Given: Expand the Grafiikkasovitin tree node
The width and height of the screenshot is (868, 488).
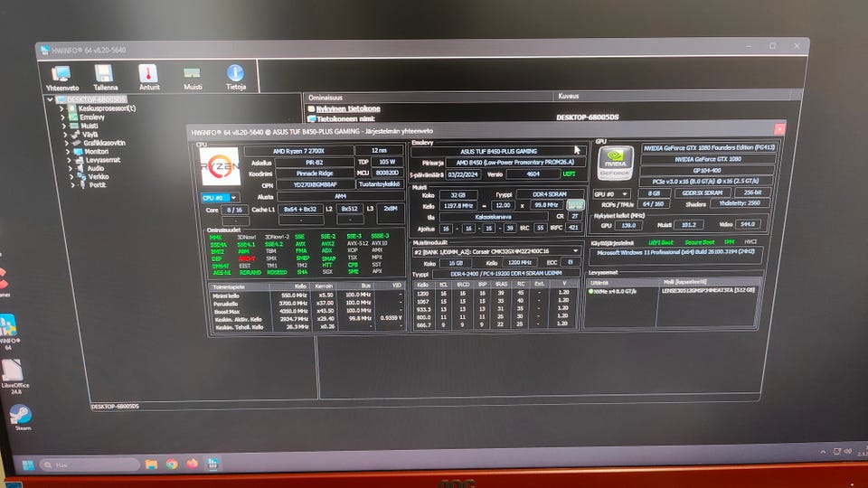Looking at the screenshot, I should point(66,144).
